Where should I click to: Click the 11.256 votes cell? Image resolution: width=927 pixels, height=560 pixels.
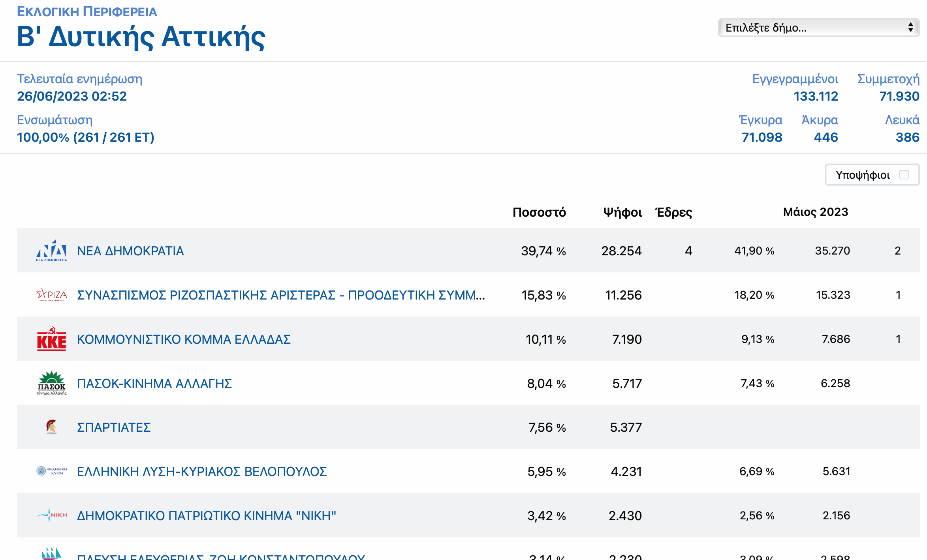[624, 295]
